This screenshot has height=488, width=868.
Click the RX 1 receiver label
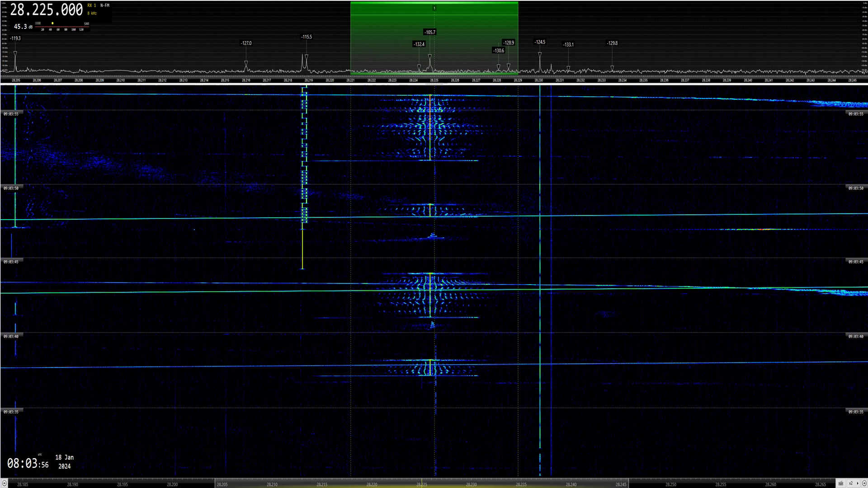92,5
